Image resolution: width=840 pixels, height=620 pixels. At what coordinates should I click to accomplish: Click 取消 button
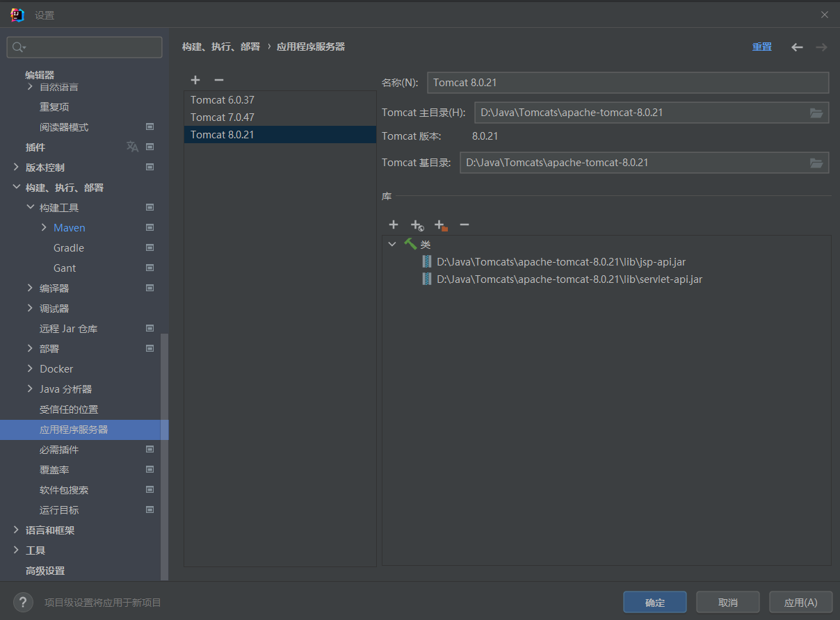click(x=728, y=602)
